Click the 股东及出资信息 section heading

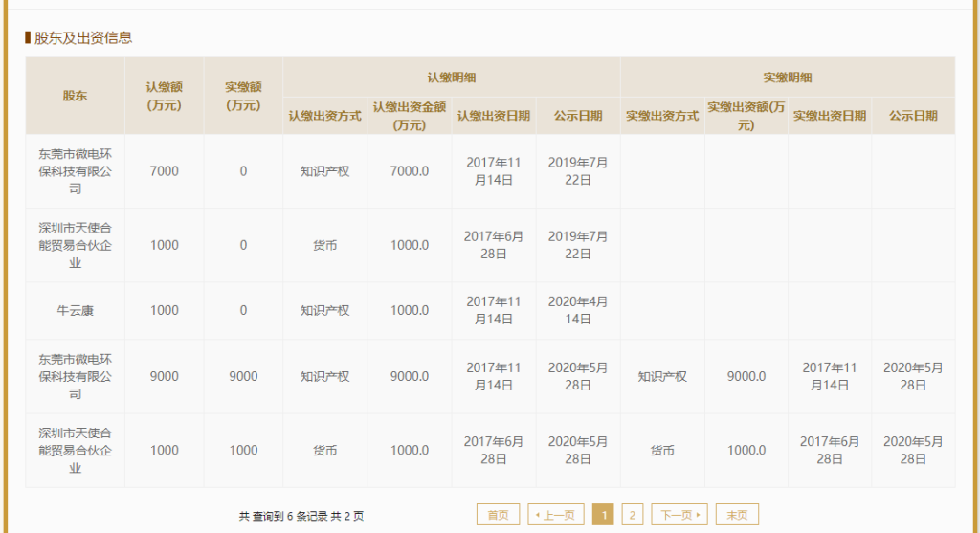coord(82,38)
